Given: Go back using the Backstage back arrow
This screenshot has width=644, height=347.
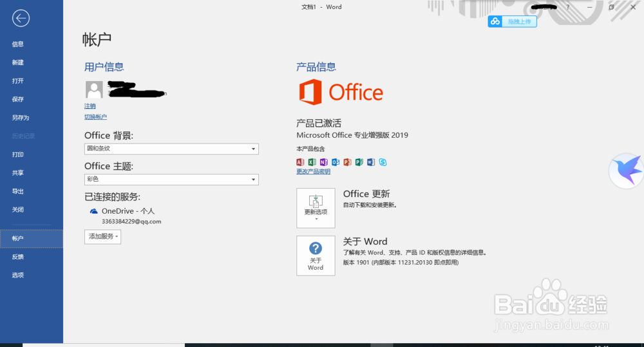Looking at the screenshot, I should pyautogui.click(x=21, y=18).
